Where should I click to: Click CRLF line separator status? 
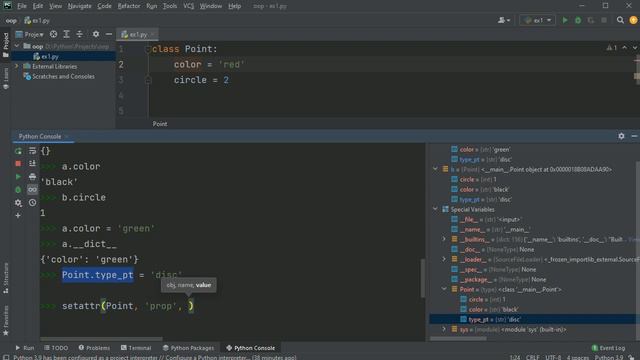click(x=533, y=357)
